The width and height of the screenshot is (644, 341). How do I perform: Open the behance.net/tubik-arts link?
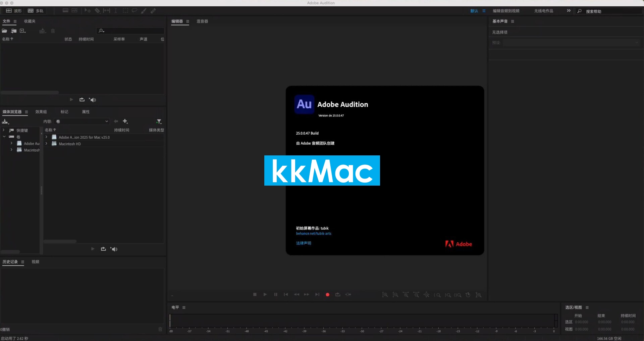point(313,234)
